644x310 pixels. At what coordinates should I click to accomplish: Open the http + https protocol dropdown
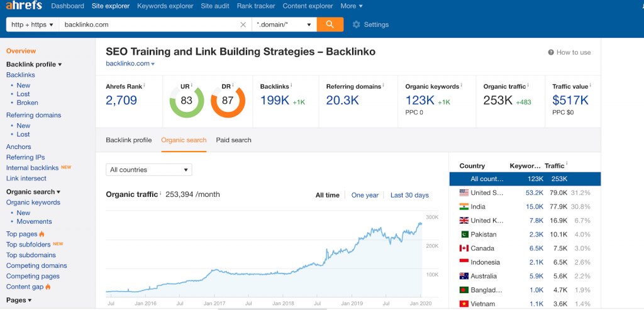pyautogui.click(x=33, y=25)
